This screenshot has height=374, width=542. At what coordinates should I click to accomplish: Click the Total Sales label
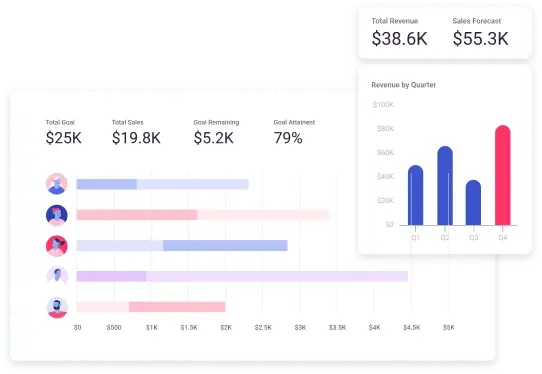click(x=128, y=122)
